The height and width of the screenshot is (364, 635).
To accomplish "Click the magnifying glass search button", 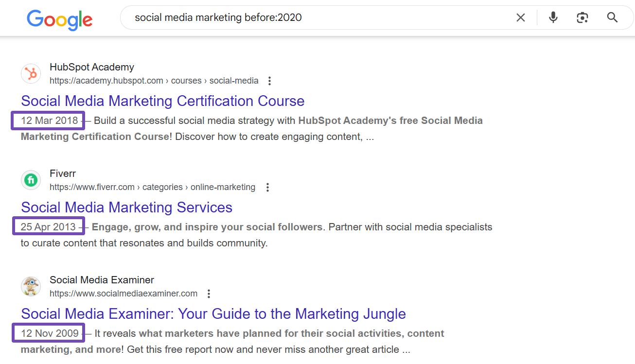I will pyautogui.click(x=612, y=18).
